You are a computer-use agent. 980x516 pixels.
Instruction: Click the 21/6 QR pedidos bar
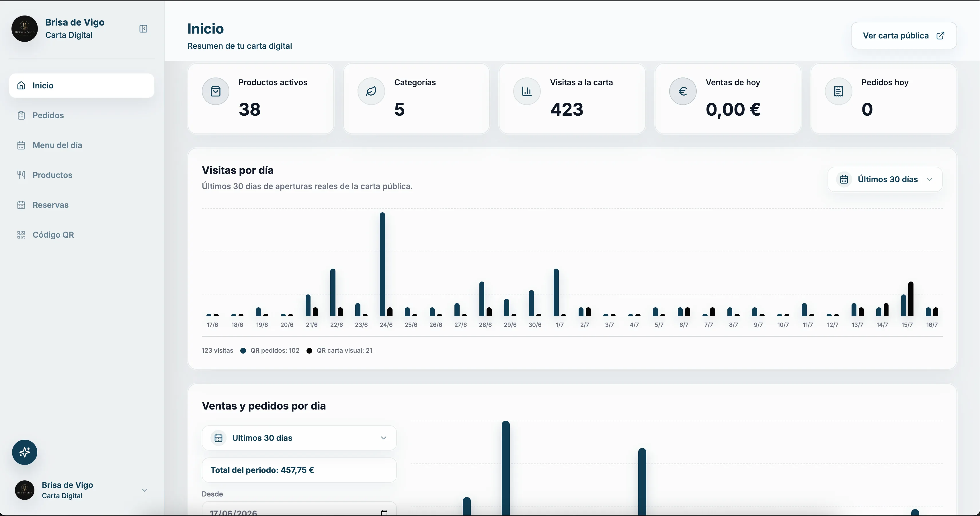[x=308, y=305]
